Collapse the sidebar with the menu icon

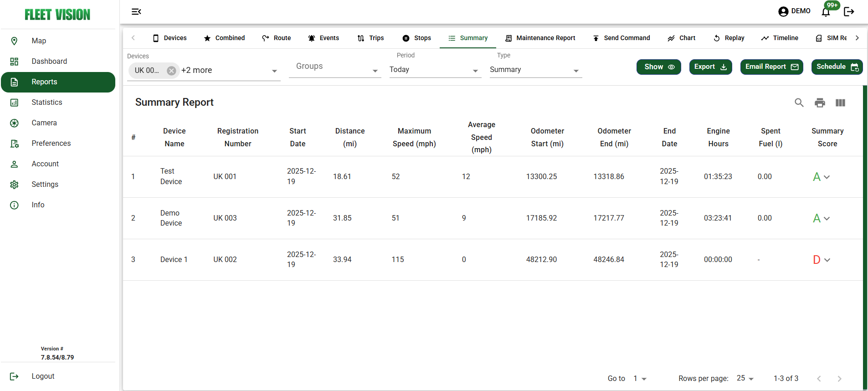point(136,11)
